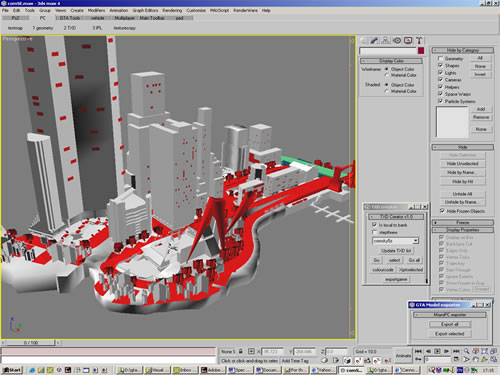
Task: Go to end of animation
Action: pos(456,351)
